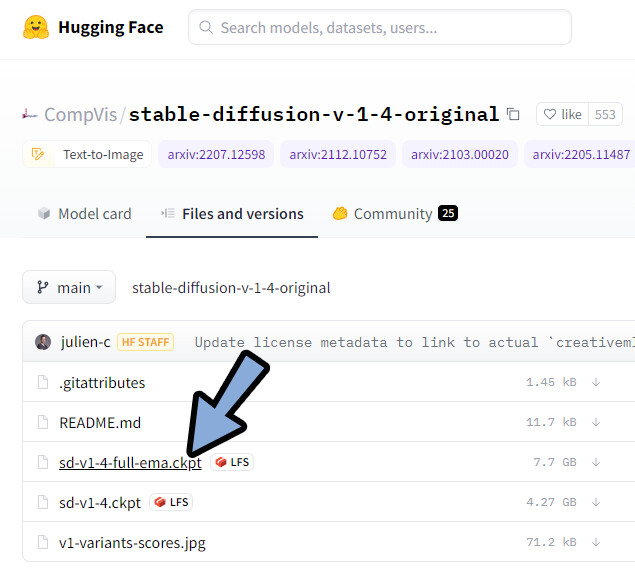The height and width of the screenshot is (585, 635).
Task: Click the Text-to-Image tag icon
Action: [38, 154]
